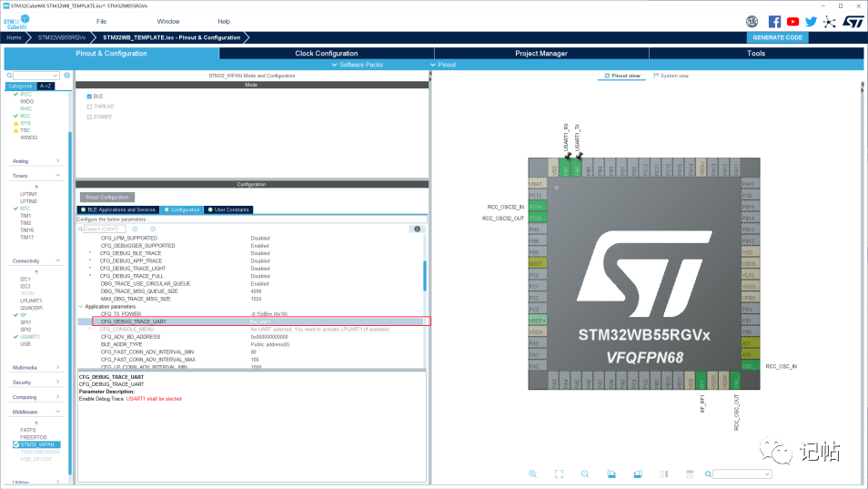Go to previous parameter search result
868x489 pixels.
(135, 229)
